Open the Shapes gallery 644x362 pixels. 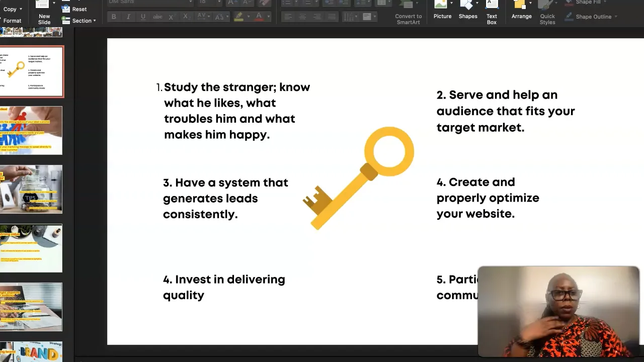coord(468,11)
